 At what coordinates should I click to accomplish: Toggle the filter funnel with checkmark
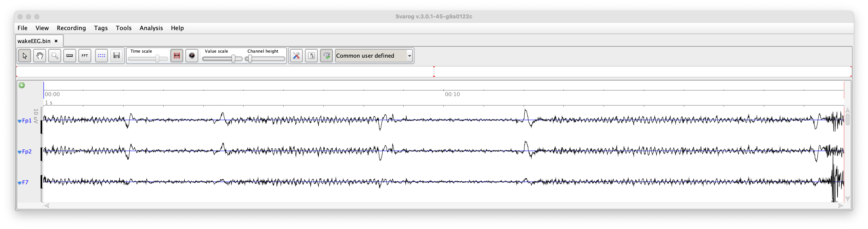[326, 56]
